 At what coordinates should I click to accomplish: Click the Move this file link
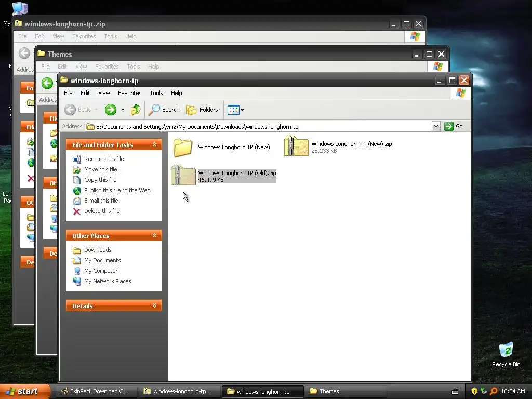(x=100, y=169)
